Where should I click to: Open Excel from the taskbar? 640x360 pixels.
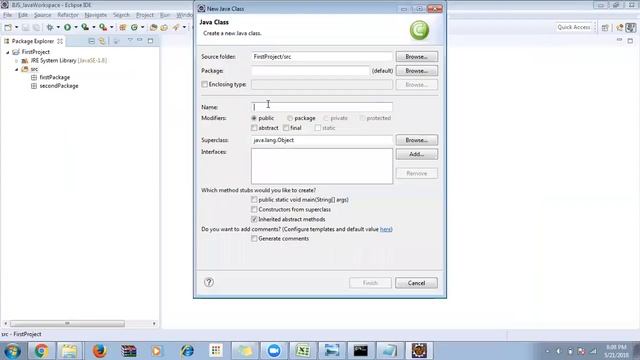(303, 351)
